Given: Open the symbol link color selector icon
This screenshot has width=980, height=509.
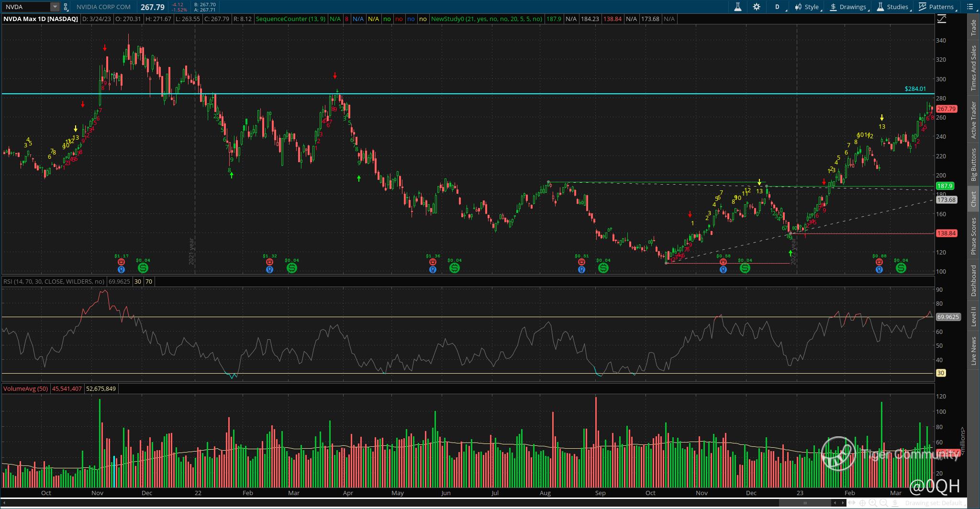Looking at the screenshot, I should pyautogui.click(x=66, y=7).
